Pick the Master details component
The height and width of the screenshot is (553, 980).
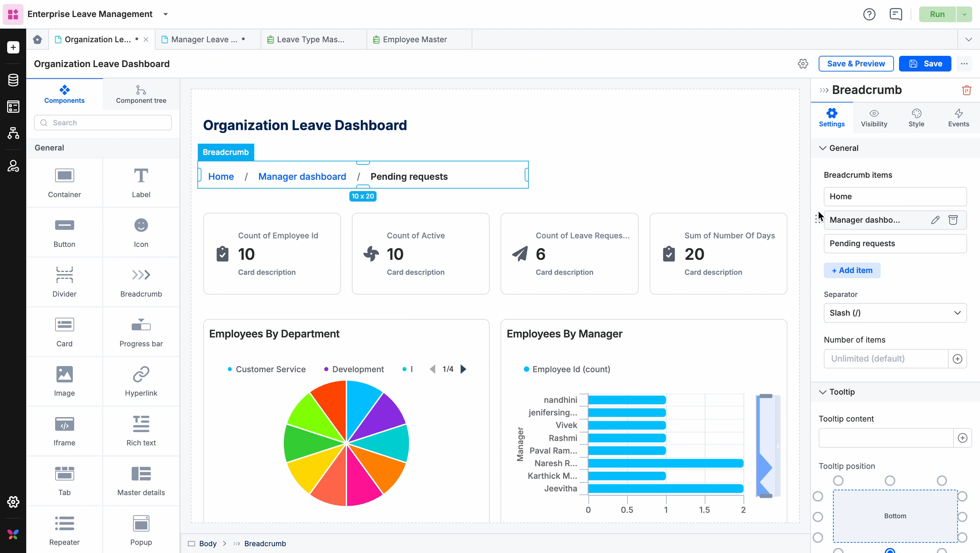point(141,481)
